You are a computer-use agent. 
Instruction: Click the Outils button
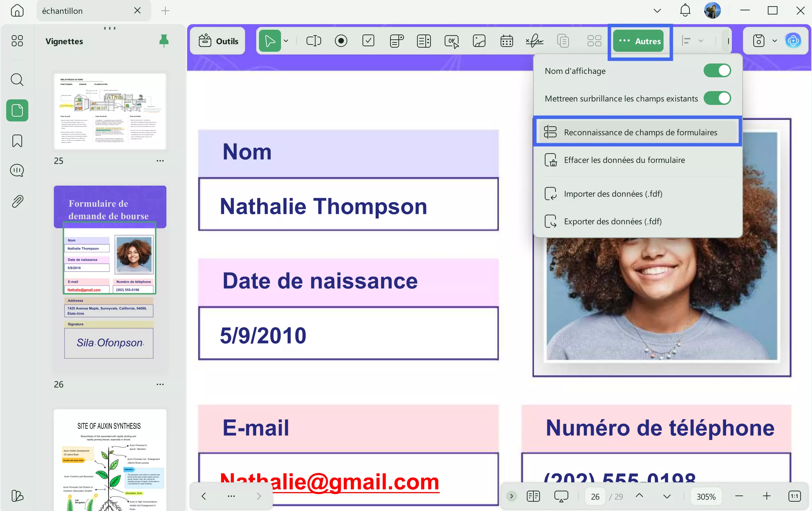pyautogui.click(x=218, y=41)
